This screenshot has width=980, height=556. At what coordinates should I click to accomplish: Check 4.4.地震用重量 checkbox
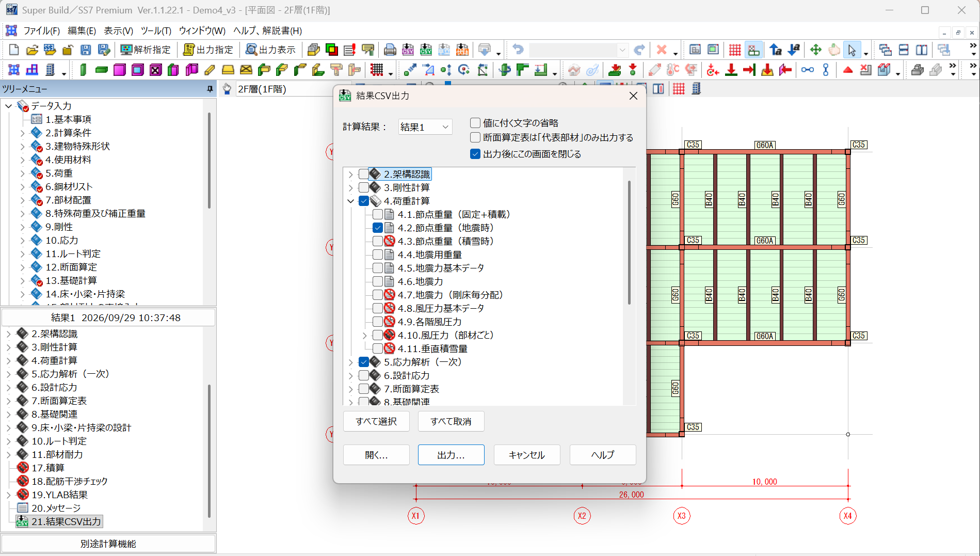[378, 255]
